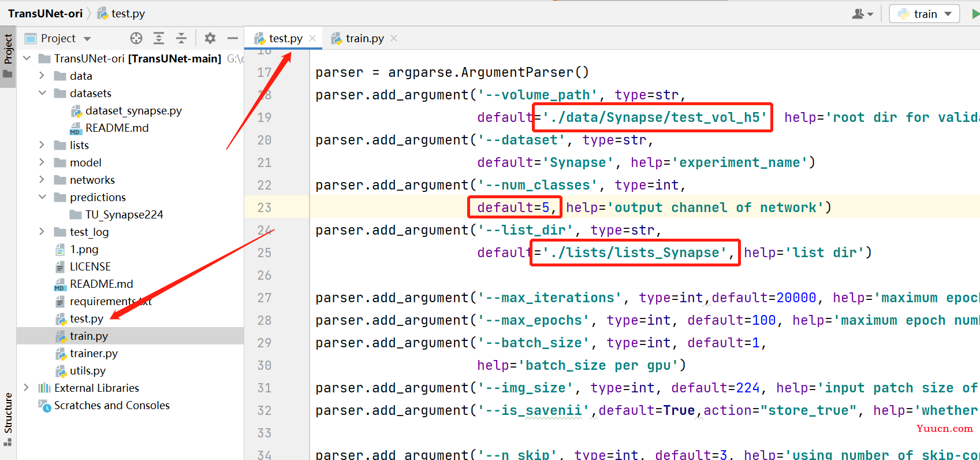Run the train configuration
The width and height of the screenshot is (980, 460).
tap(975, 14)
